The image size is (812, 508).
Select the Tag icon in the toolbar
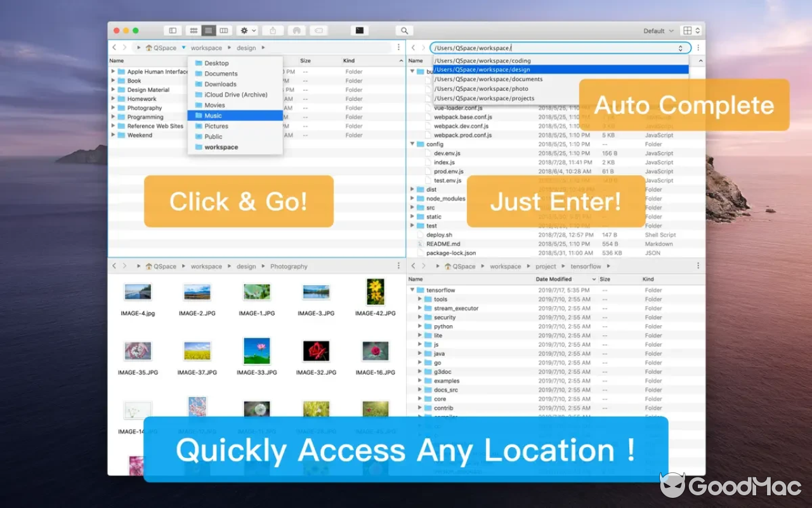point(318,30)
